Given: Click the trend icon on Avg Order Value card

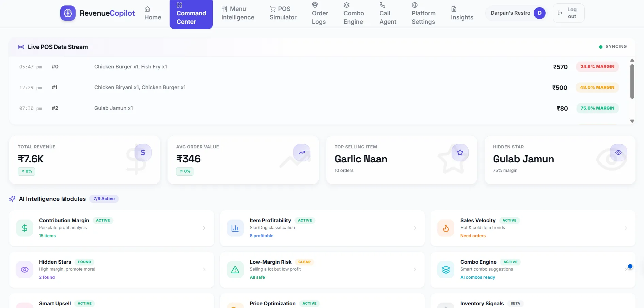Looking at the screenshot, I should click(x=302, y=152).
